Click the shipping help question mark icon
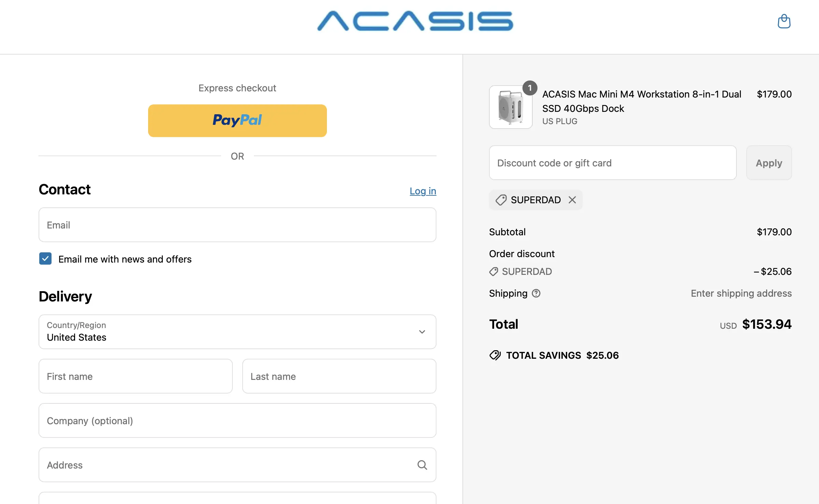This screenshot has width=819, height=504. [536, 293]
